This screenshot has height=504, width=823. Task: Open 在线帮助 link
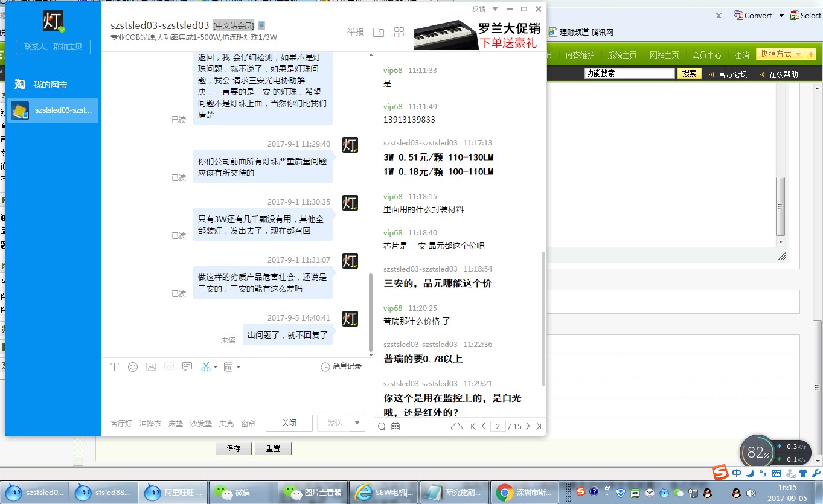[x=783, y=74]
